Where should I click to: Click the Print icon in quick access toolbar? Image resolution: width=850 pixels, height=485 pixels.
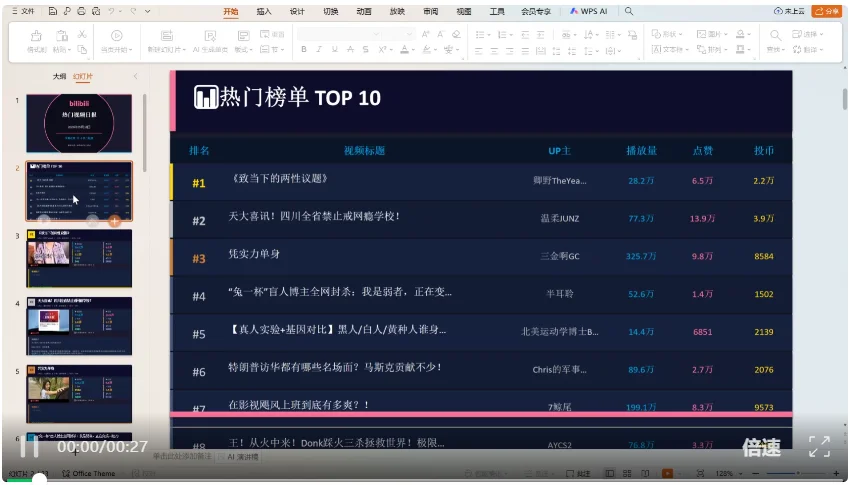81,11
